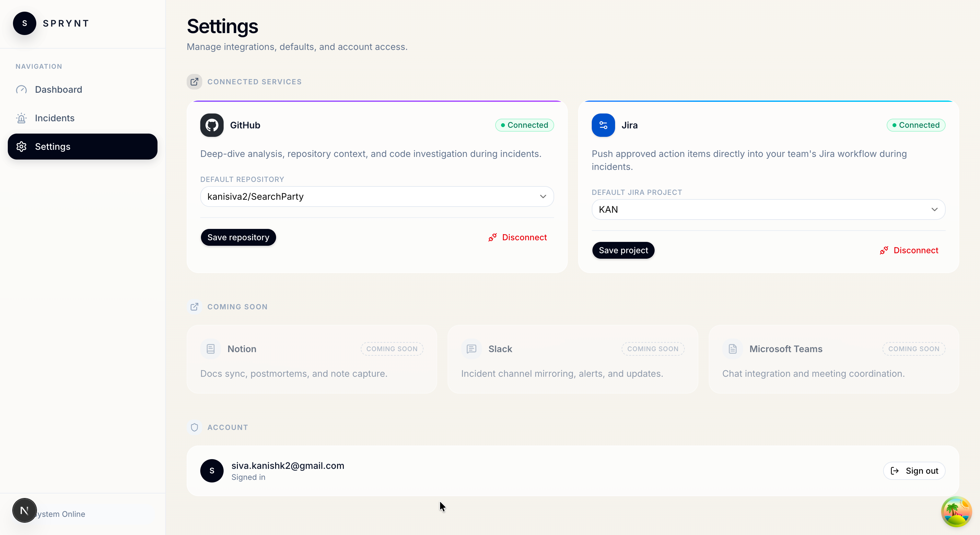
Task: Open the Next.js N badge
Action: point(24,510)
